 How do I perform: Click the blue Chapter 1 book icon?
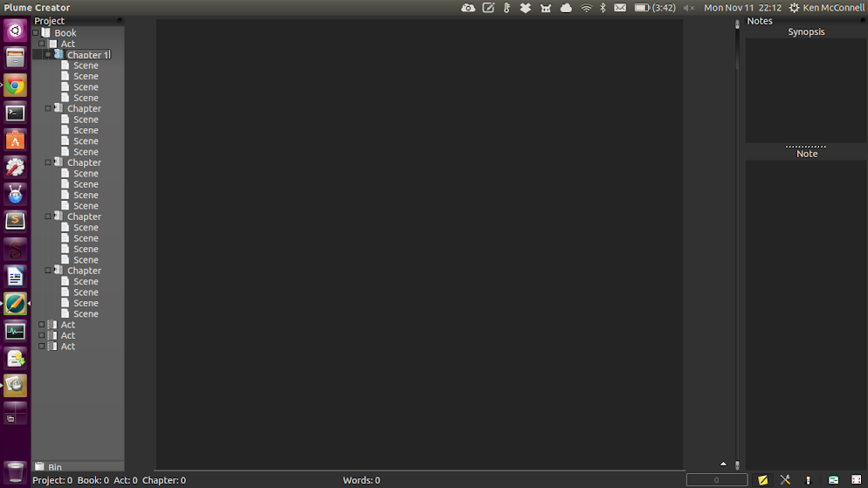click(x=59, y=54)
